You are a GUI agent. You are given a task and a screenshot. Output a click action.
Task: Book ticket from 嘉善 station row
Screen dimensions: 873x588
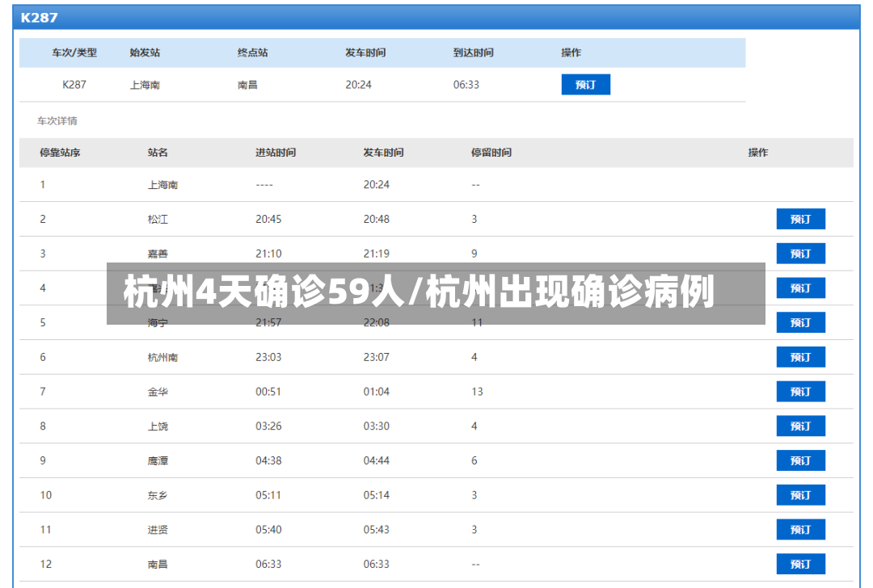click(x=800, y=254)
